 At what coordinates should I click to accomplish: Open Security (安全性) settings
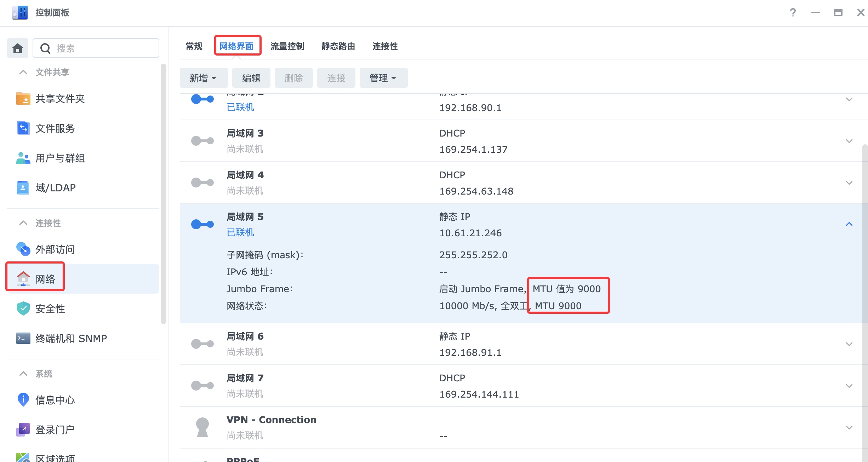50,309
